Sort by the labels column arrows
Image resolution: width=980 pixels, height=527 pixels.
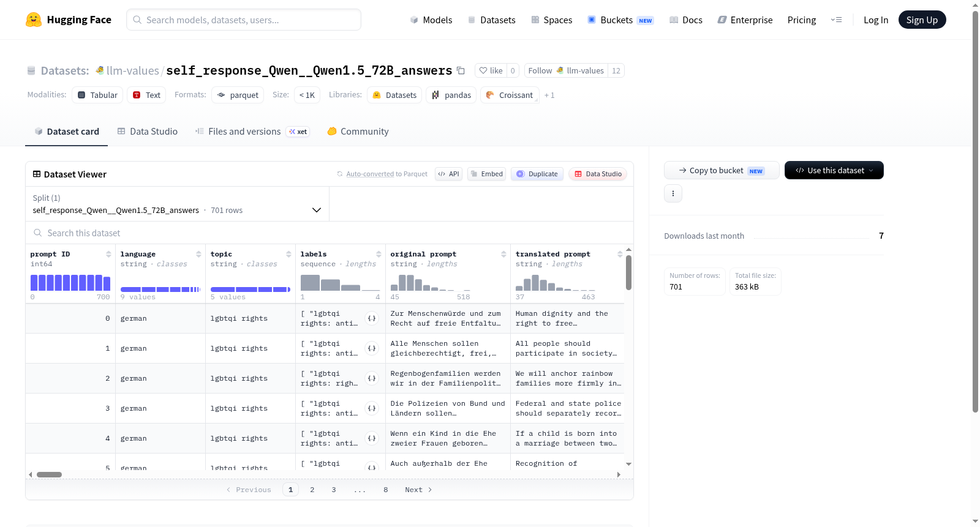379,254
